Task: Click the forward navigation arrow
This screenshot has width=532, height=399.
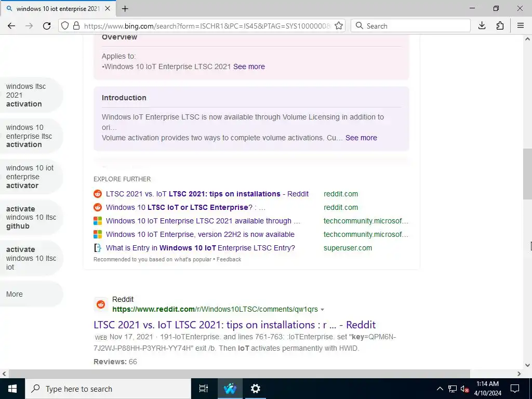Action: [29, 26]
